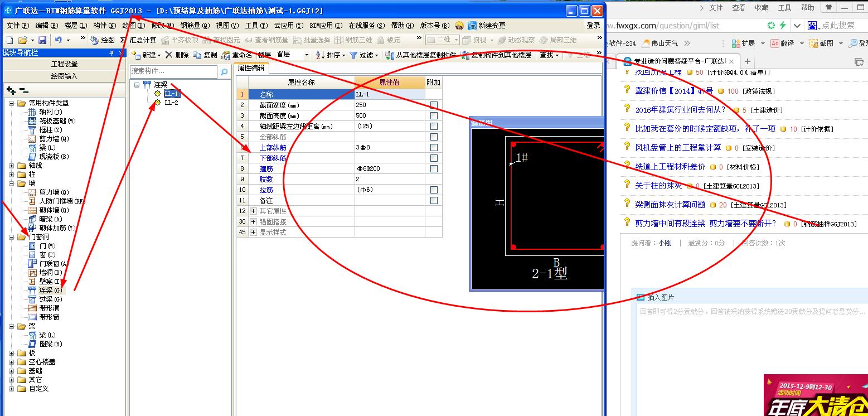This screenshot has height=416, width=868.
Task: Select LL-2 in the component list
Action: (x=171, y=103)
